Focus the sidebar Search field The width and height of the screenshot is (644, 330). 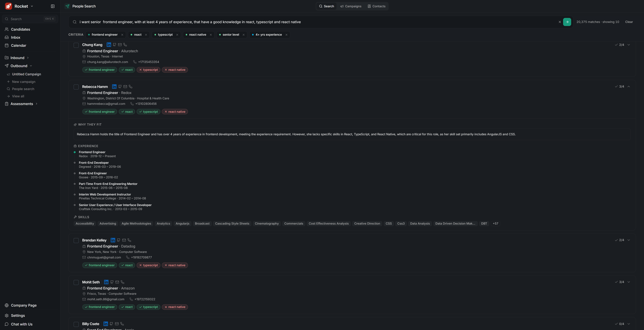[30, 19]
